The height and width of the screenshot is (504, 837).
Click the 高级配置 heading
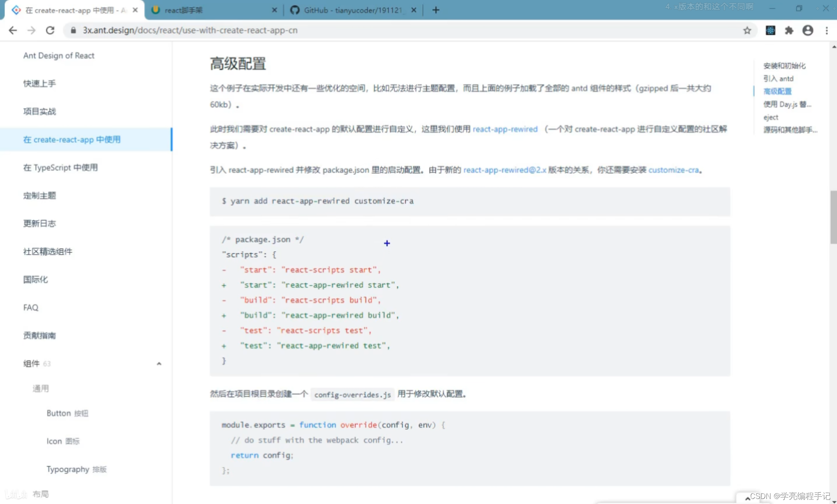pyautogui.click(x=238, y=64)
